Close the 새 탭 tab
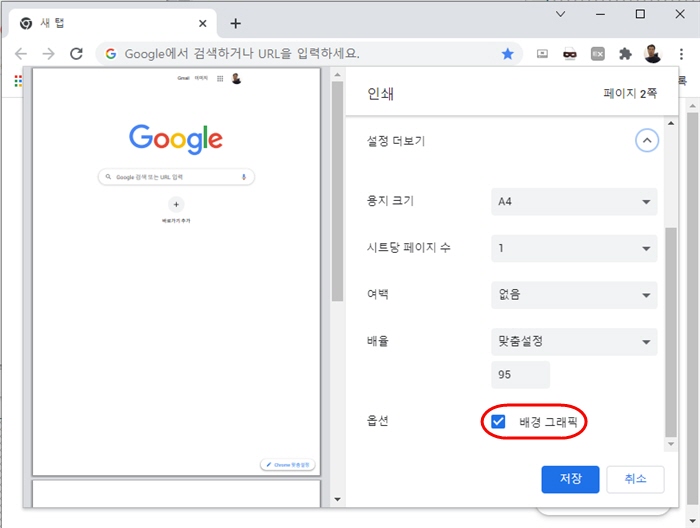 [203, 23]
